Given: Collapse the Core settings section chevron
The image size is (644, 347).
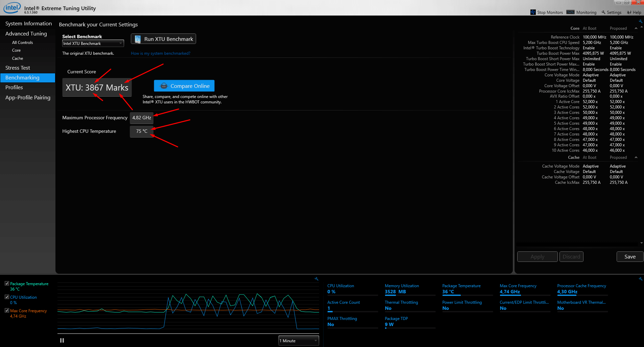Looking at the screenshot, I should [636, 28].
